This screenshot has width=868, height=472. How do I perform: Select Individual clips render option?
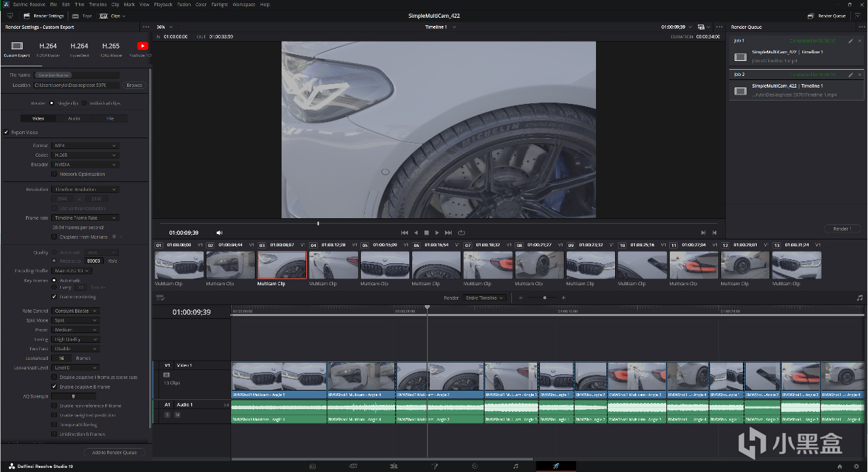(85, 103)
